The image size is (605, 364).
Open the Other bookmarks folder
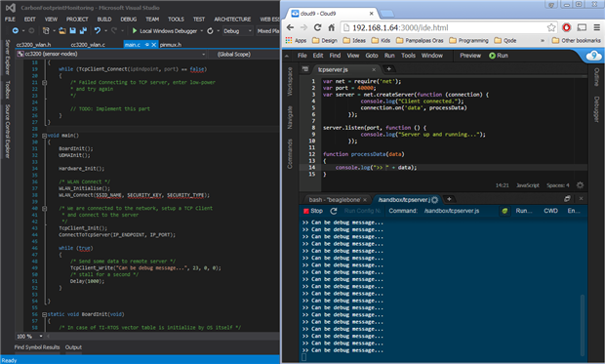577,40
